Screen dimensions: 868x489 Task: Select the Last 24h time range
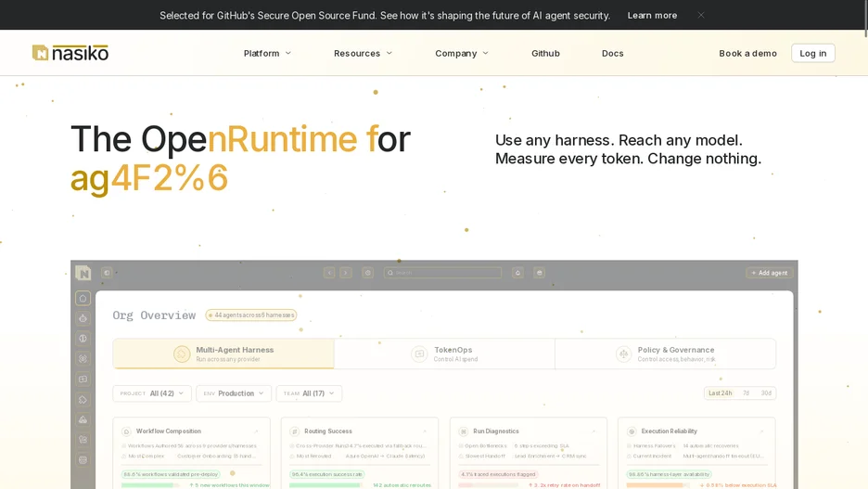pos(721,393)
